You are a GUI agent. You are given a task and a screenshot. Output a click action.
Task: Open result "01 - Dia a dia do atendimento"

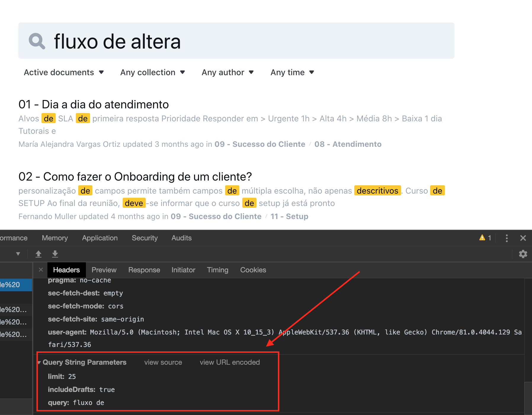(x=94, y=104)
